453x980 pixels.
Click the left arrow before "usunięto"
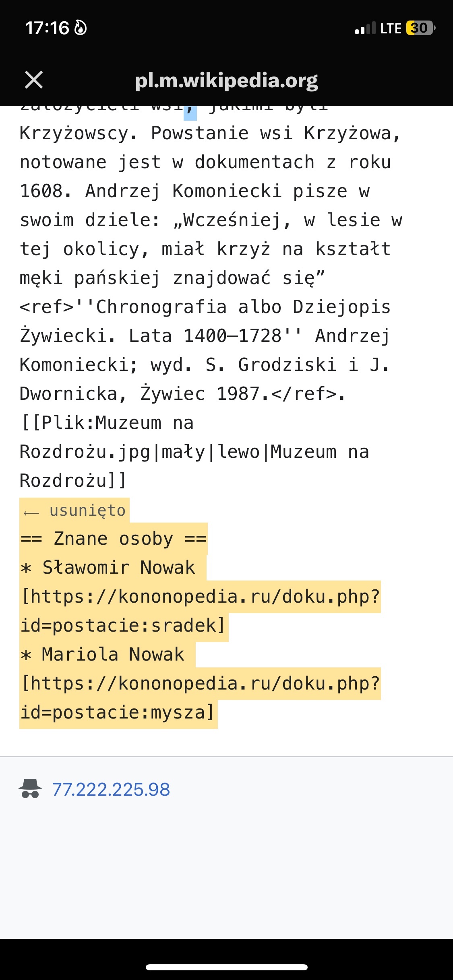pyautogui.click(x=31, y=513)
